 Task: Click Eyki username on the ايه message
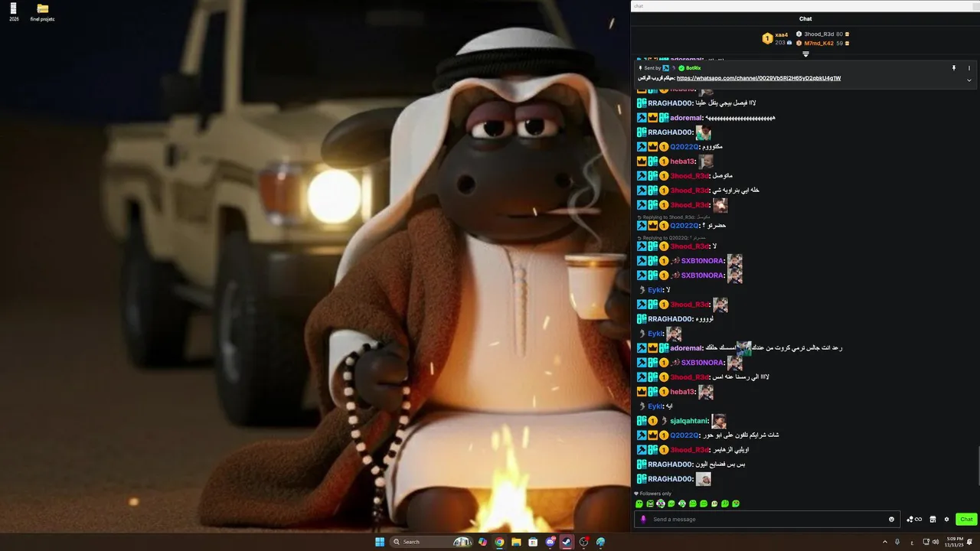point(655,406)
